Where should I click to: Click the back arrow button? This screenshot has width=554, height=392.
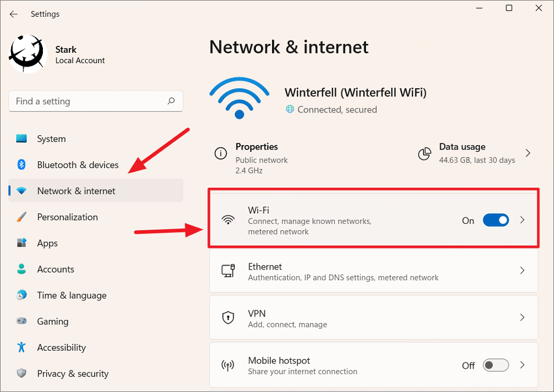point(13,14)
